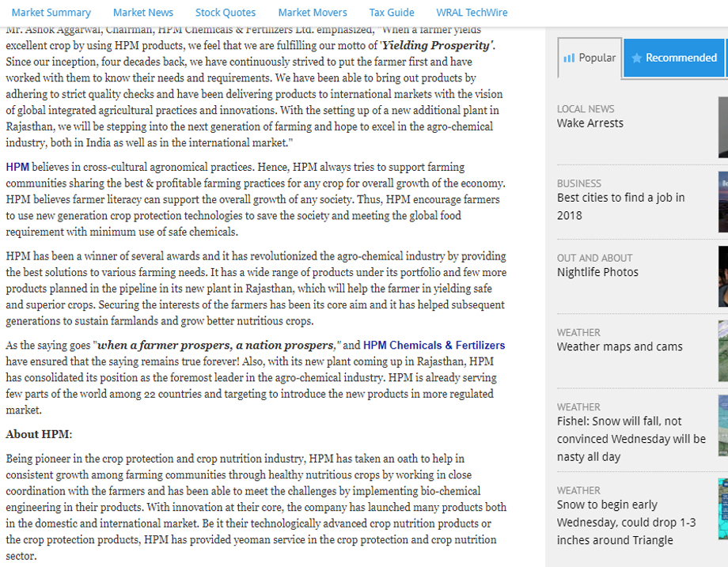Click the OUT AND ABOUT category label

[x=595, y=258]
